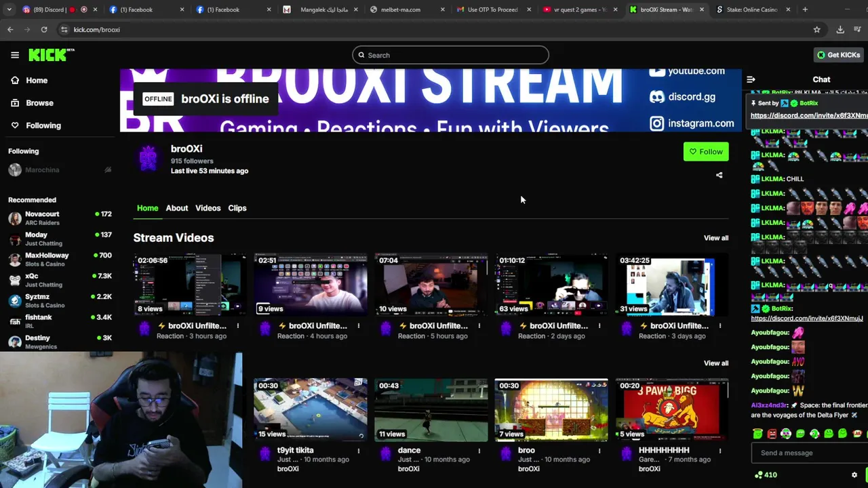Open fishtank recommended channel
This screenshot has height=488, width=868.
(60, 321)
